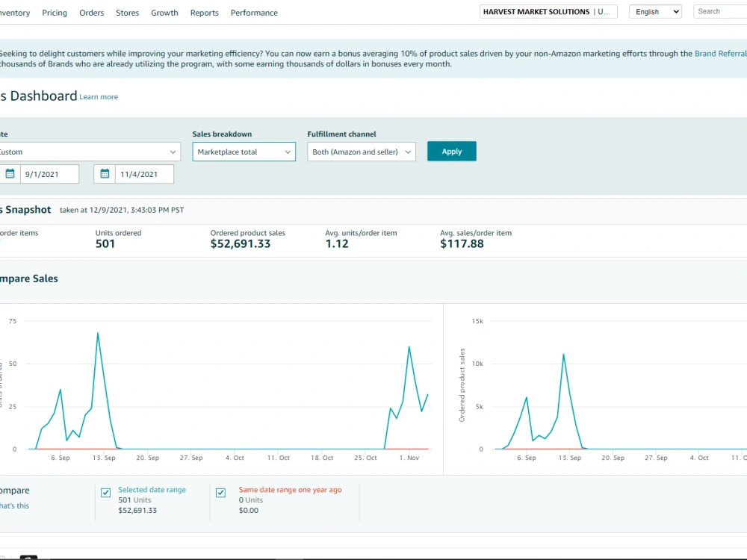Screen dimensions: 747x560
Task: Follow the Learn more link
Action: click(x=99, y=96)
